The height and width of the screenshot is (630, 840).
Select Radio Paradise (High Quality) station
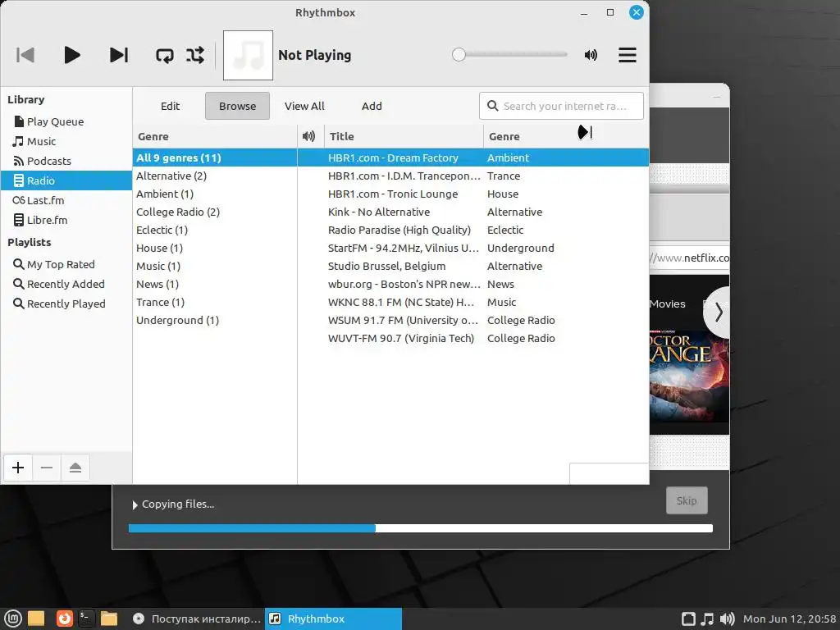473,230
